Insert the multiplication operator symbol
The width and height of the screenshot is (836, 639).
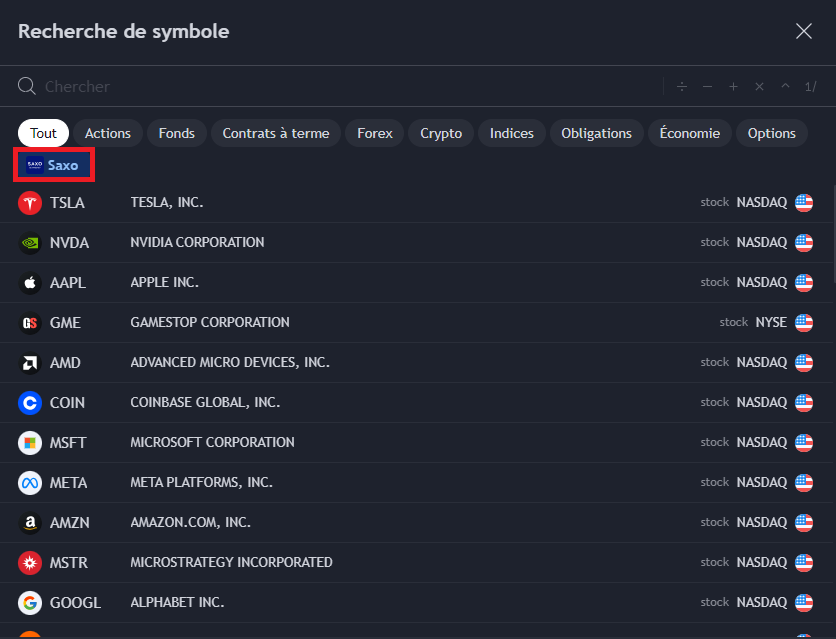click(x=759, y=86)
